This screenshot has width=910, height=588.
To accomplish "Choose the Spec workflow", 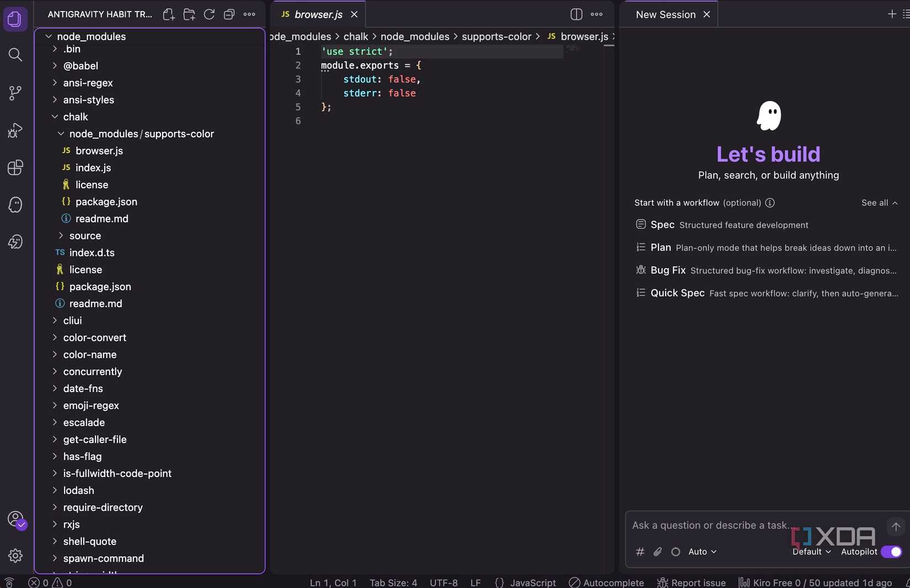I will (x=767, y=224).
